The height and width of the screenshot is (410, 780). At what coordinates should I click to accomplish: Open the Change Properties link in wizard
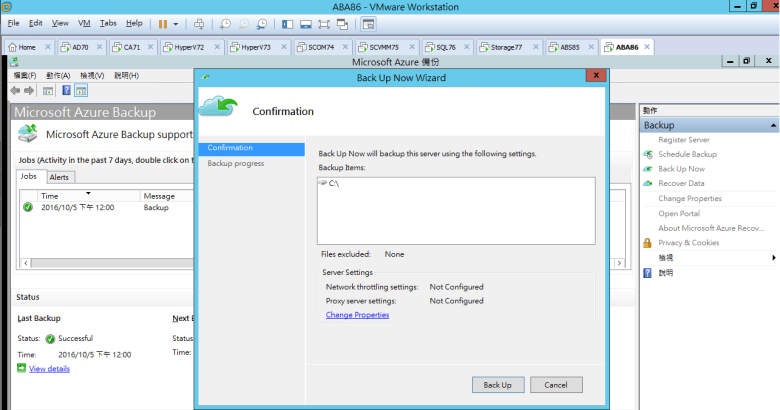pos(357,315)
